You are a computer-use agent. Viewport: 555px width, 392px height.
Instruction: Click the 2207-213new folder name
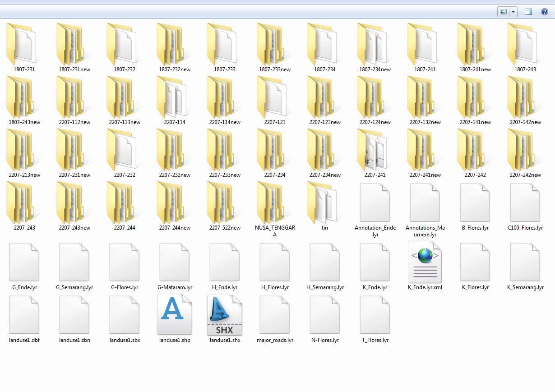pyautogui.click(x=24, y=175)
